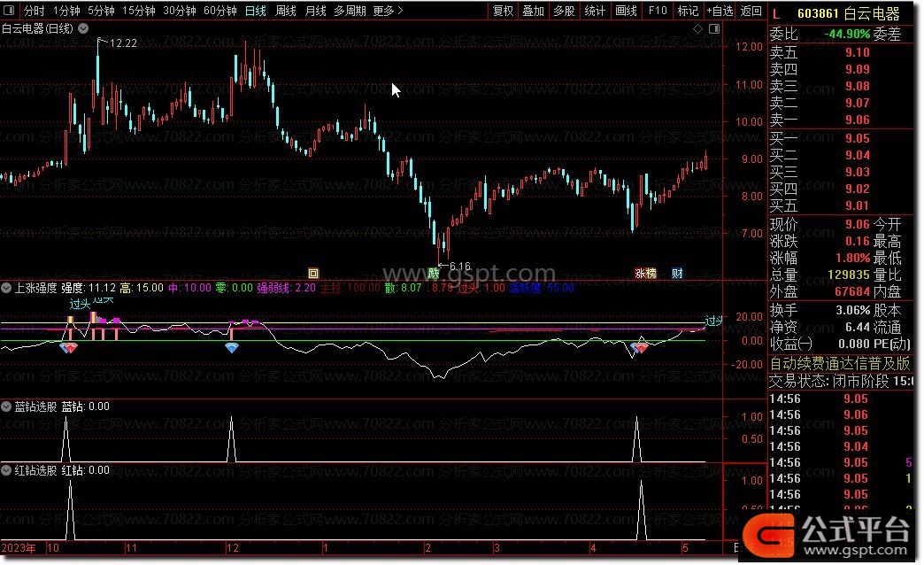Screen dimensions: 924x565
Task: Expand the 蓝钻选股 indicator menu arrow
Action: 6,406
